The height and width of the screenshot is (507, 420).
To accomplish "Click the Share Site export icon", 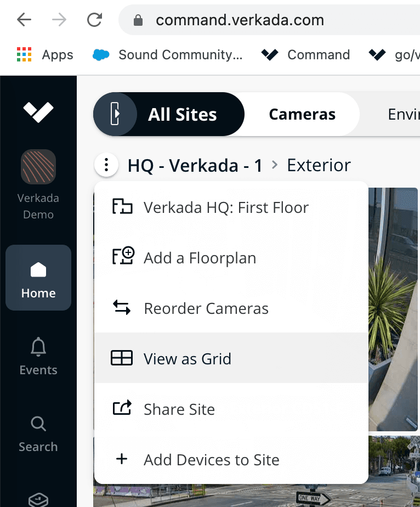I will pos(123,408).
